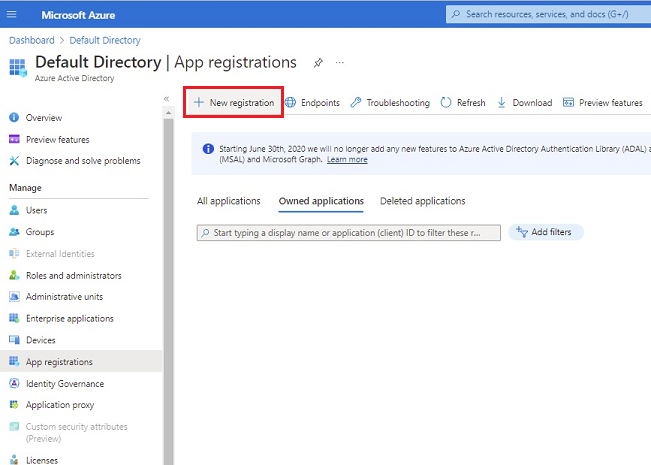Click the globe icon for Endpoints
Screen dimensions: 651x465
click(290, 102)
